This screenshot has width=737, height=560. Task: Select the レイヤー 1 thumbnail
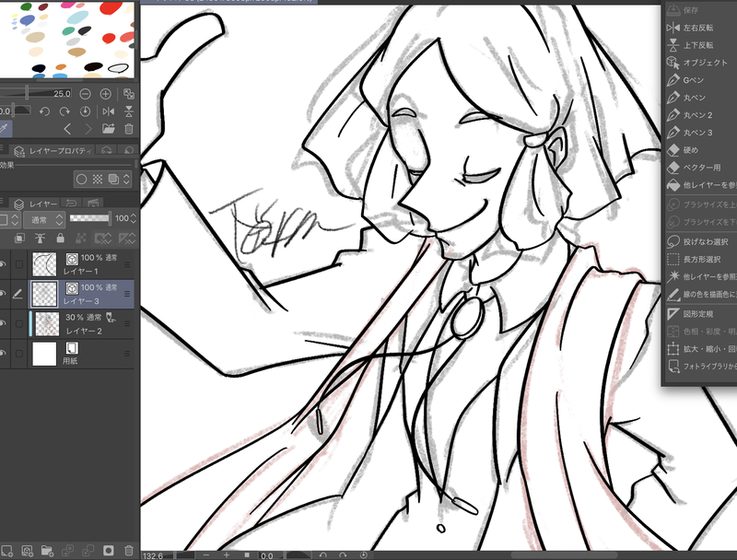(44, 264)
